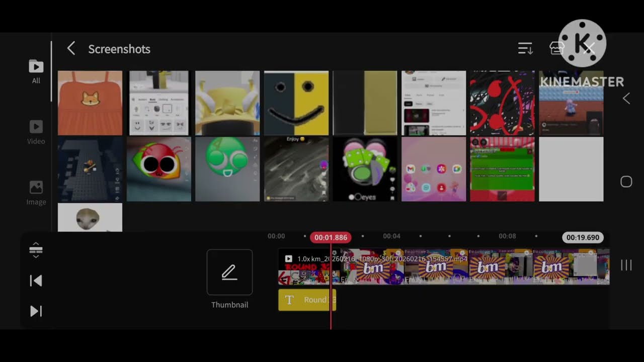Viewport: 644px width, 362px height.
Task: Choose the black and yellow smiley screenshot
Action: pos(296,103)
